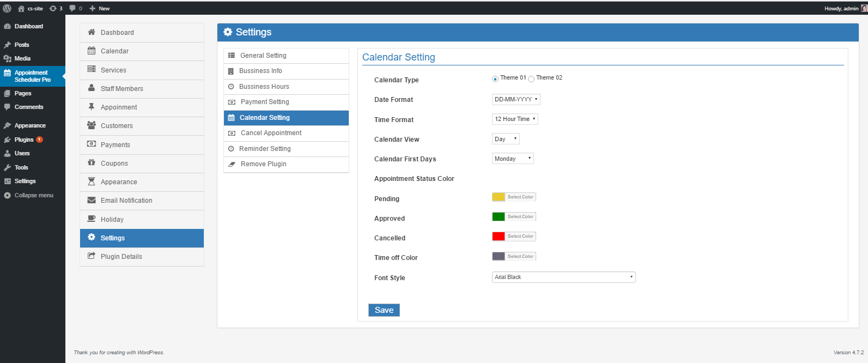Open the Font Style dropdown
This screenshot has height=363, width=868.
(x=563, y=277)
